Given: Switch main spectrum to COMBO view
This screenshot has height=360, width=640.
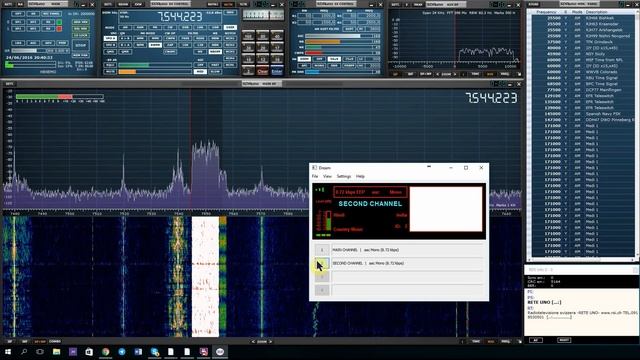Looking at the screenshot, I should tap(55, 342).
